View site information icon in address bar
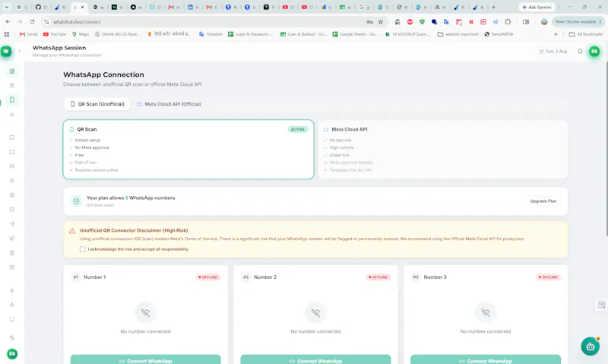The height and width of the screenshot is (364, 608). coord(46,22)
